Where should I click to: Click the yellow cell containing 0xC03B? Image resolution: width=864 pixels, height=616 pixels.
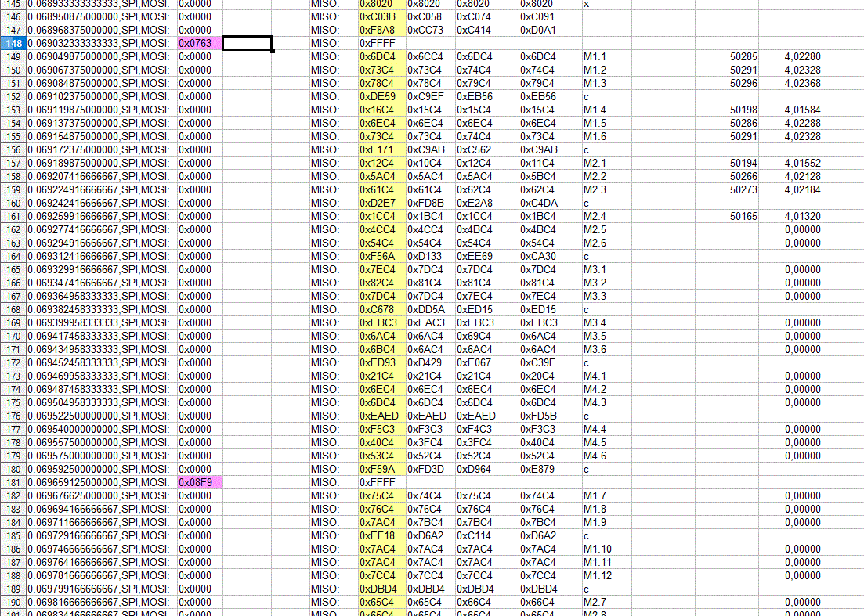381,17
